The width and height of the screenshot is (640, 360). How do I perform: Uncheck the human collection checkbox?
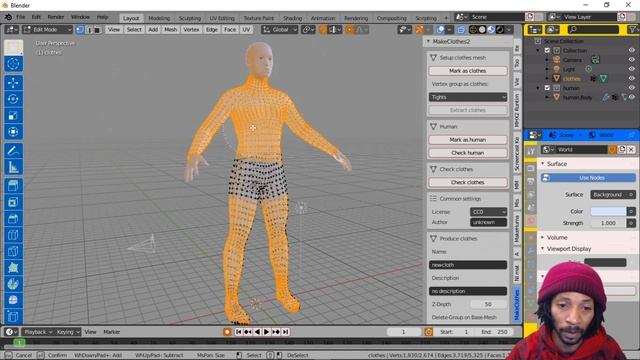coord(547,88)
